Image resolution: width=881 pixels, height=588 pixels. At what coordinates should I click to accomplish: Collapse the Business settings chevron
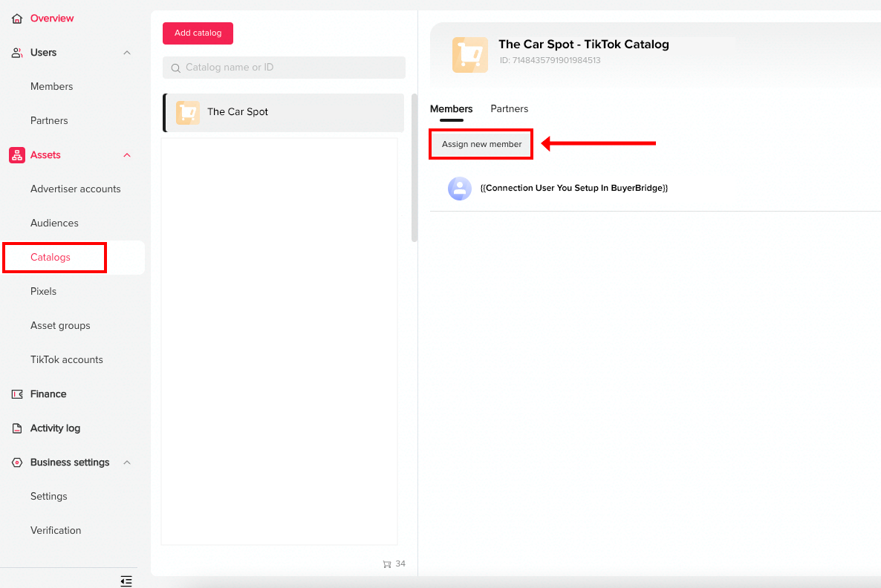click(x=127, y=463)
